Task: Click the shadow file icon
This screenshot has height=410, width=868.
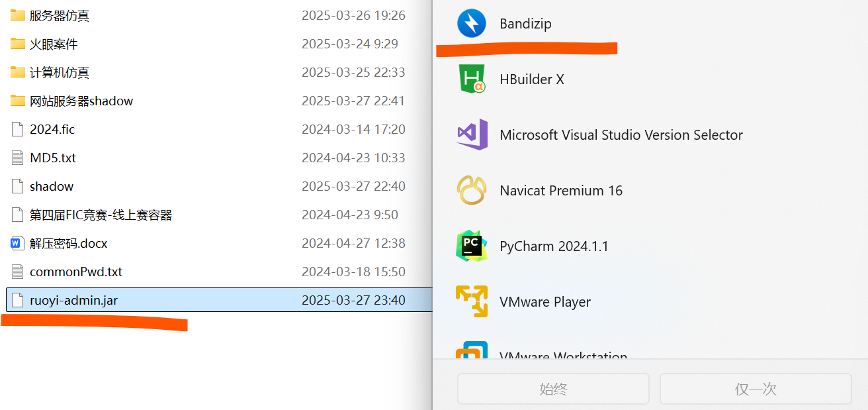Action: [x=18, y=186]
